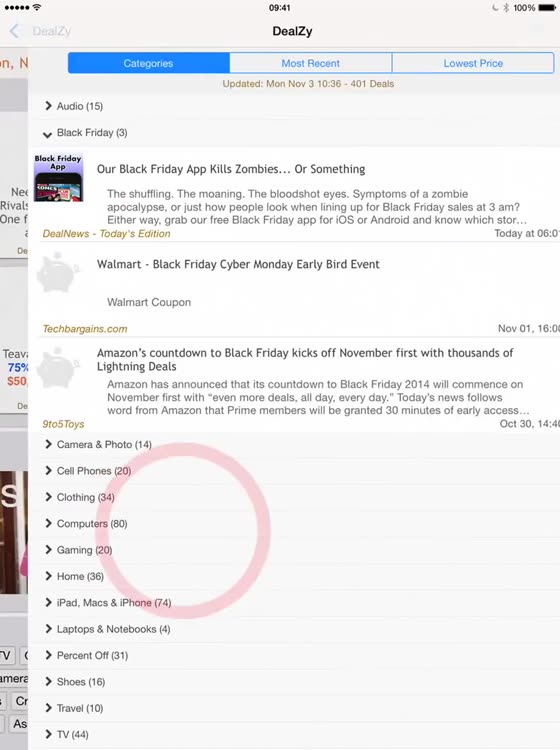This screenshot has height=750, width=560.
Task: Expand the Shoes (16) chevron
Action: [x=48, y=681]
